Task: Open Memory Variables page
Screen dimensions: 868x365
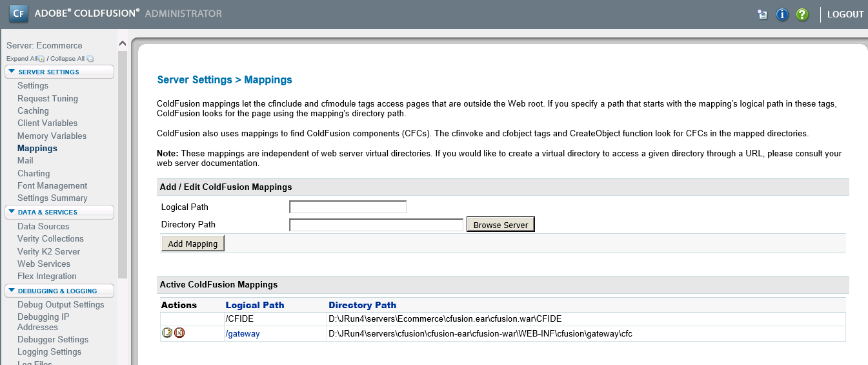Action: tap(52, 136)
